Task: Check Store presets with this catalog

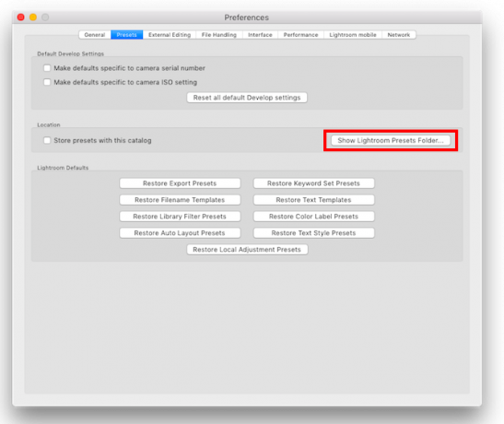Action: click(x=47, y=140)
